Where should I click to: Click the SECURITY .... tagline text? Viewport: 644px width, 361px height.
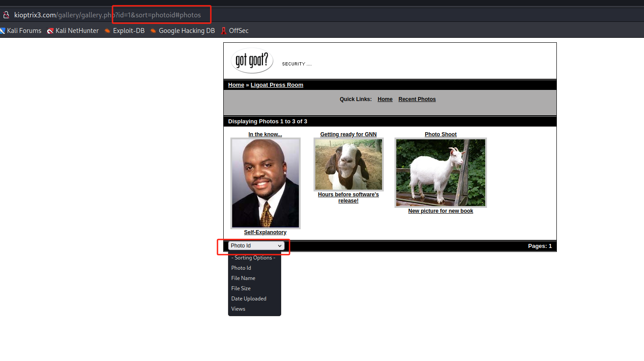[297, 64]
